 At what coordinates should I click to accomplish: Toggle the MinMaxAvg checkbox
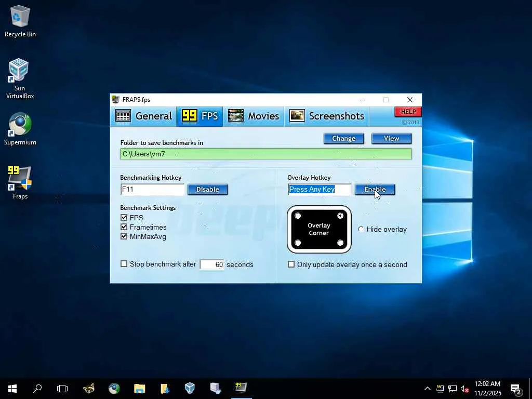pyautogui.click(x=124, y=236)
